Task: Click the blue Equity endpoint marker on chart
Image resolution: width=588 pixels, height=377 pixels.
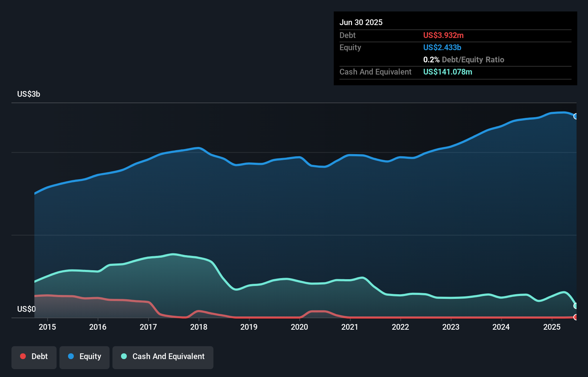Action: tap(576, 116)
